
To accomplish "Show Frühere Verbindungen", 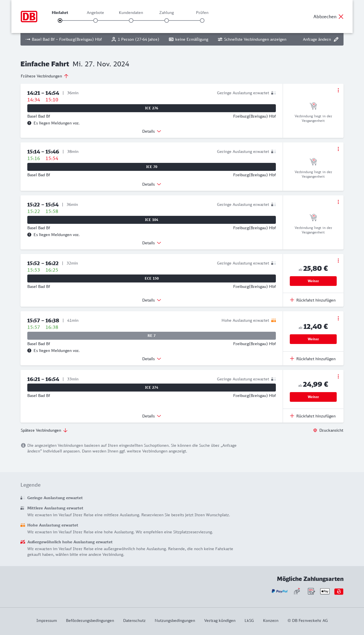I will pos(45,76).
